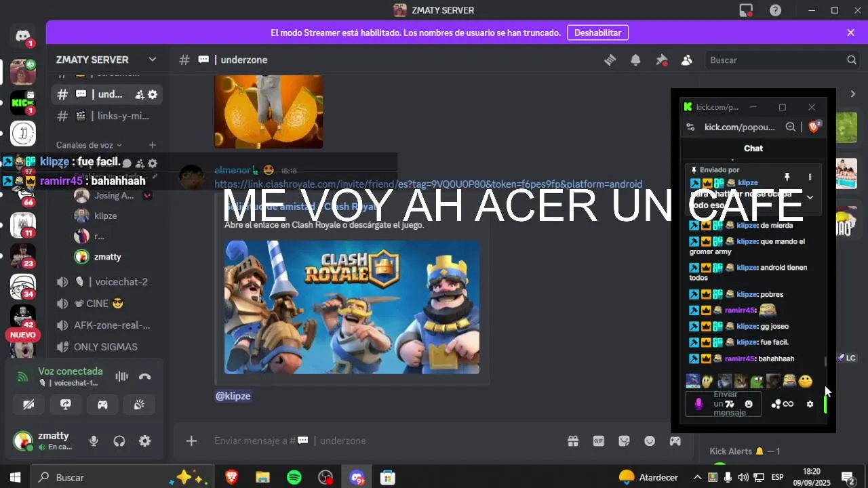Dismiss the streamer mode banner with the X

850,33
